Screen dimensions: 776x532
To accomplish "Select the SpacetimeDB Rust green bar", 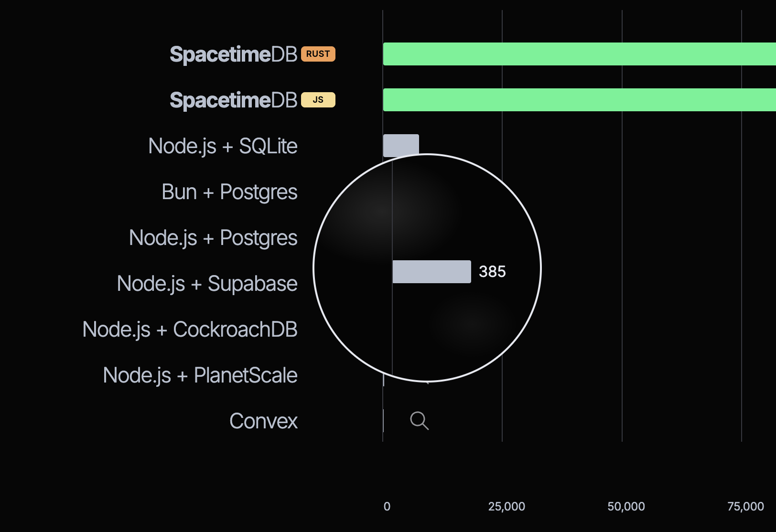I will (578, 54).
